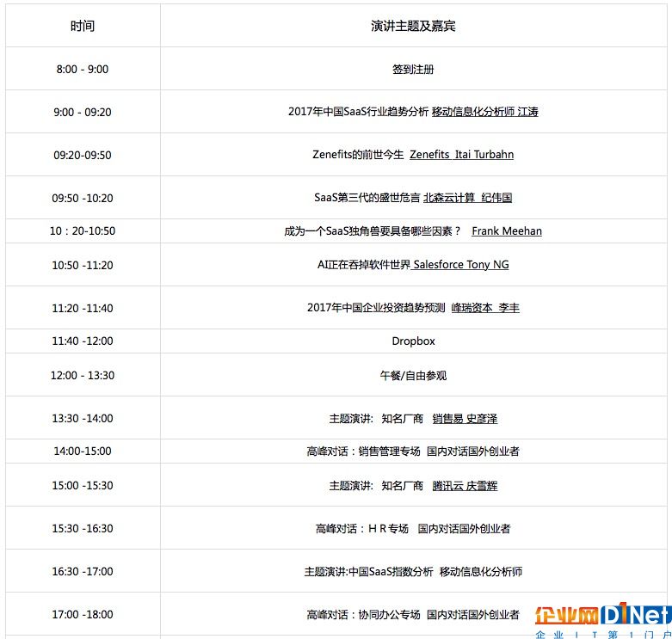Select the 9:00 - 09:20 time cell

pos(83,112)
